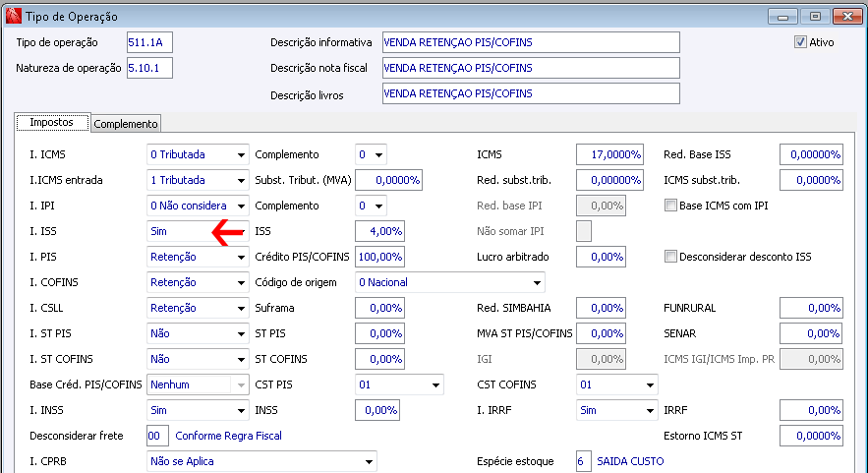
Task: Open the I. ST PIS dropdown
Action: [x=198, y=333]
